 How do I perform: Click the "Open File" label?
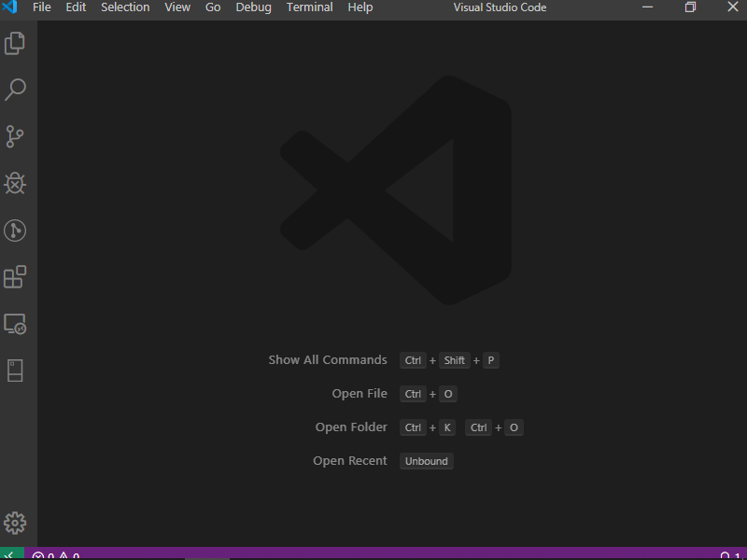pos(359,394)
